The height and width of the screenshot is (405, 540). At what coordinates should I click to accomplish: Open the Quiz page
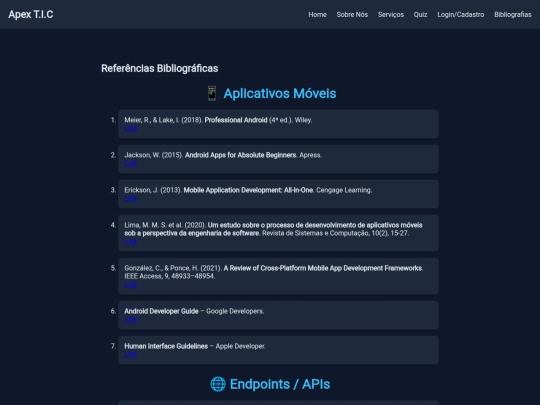click(420, 14)
